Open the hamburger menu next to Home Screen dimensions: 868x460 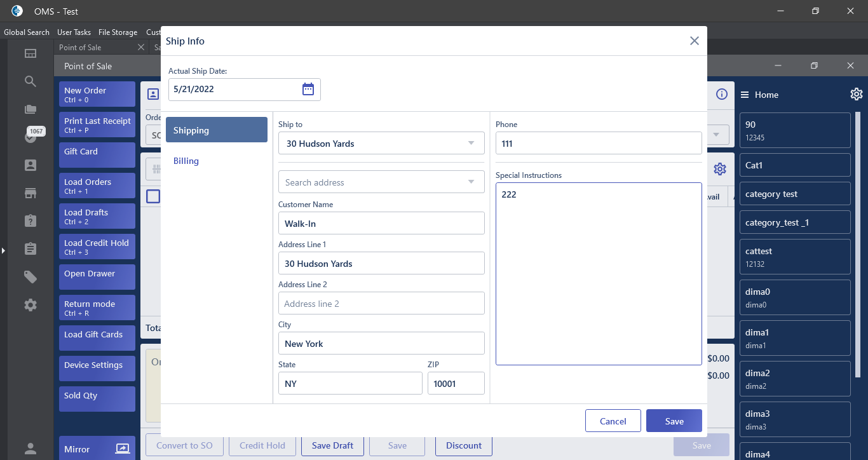pos(745,95)
